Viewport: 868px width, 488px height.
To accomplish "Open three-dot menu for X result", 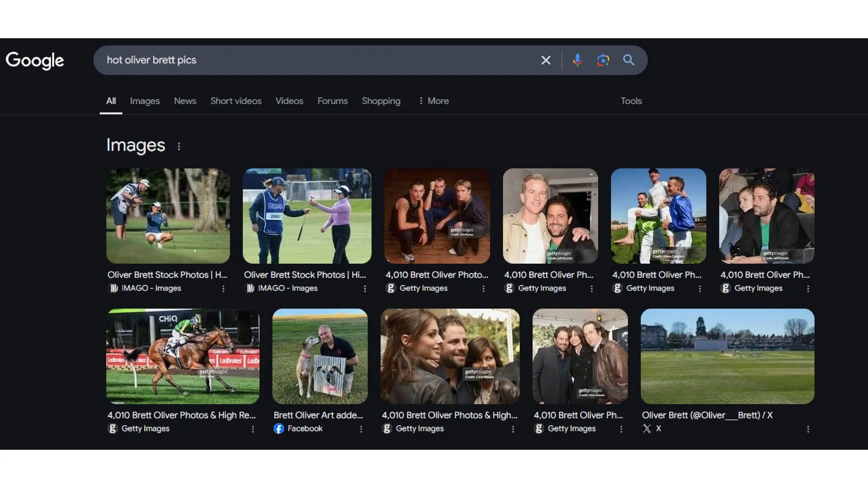I will pyautogui.click(x=808, y=429).
